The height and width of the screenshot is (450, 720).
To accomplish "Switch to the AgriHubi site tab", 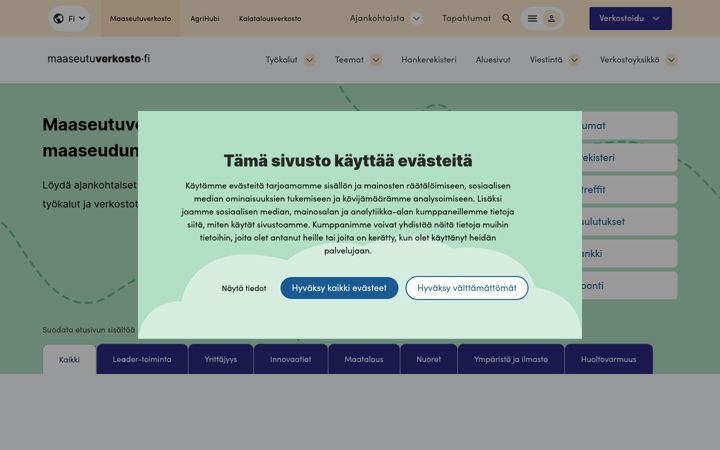I will tap(205, 18).
